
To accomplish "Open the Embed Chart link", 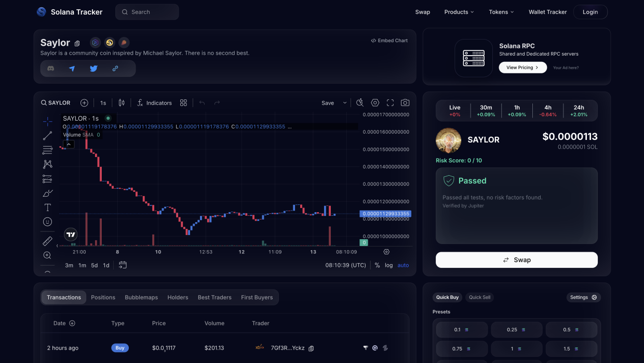I will 390,41.
